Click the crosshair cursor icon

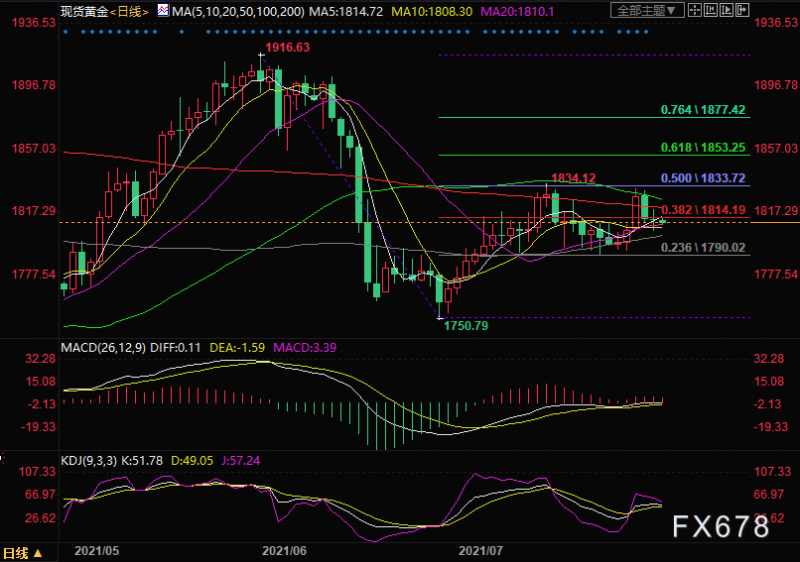point(695,10)
